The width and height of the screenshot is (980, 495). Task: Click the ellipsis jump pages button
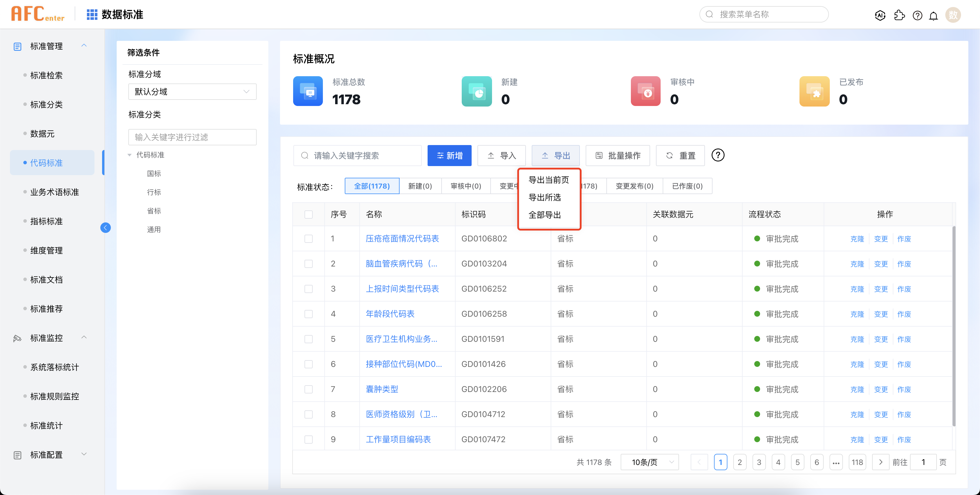pyautogui.click(x=836, y=462)
